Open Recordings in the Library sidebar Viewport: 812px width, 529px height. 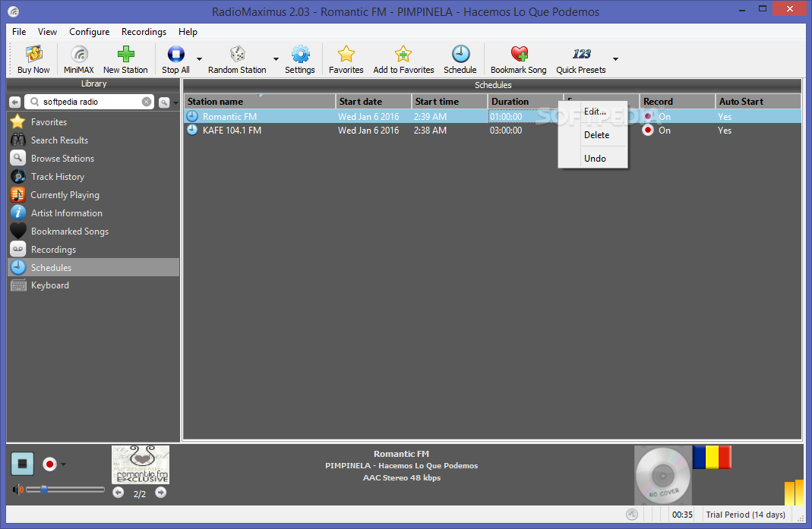coord(93,249)
